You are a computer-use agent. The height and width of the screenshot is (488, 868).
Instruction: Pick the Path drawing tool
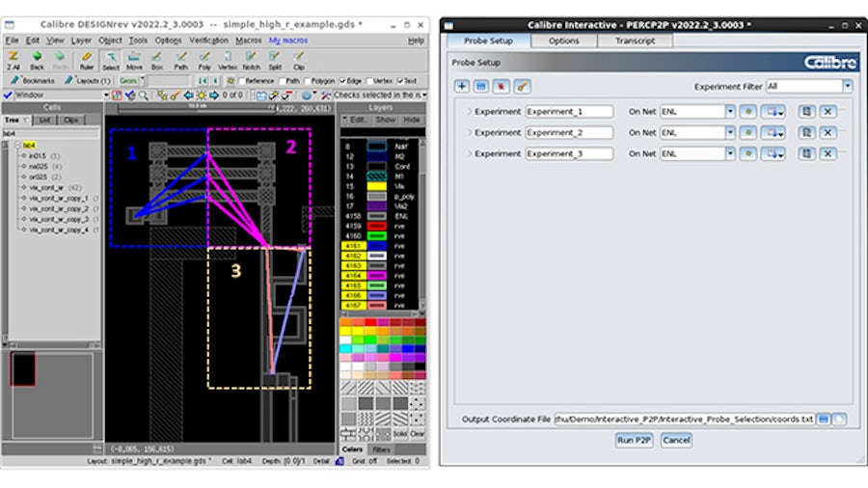[x=181, y=61]
